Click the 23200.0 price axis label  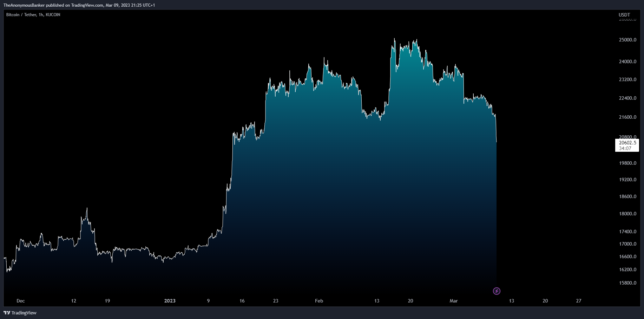click(627, 79)
